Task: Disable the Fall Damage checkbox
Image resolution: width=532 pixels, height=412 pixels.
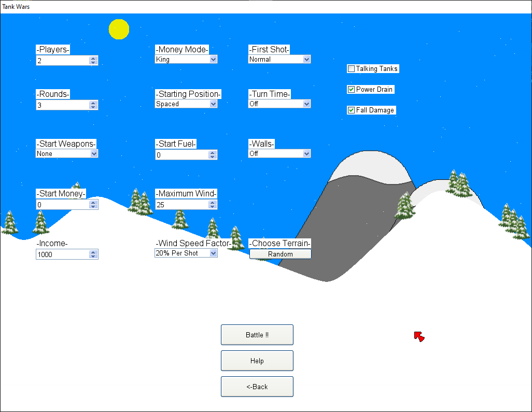Action: (x=351, y=110)
